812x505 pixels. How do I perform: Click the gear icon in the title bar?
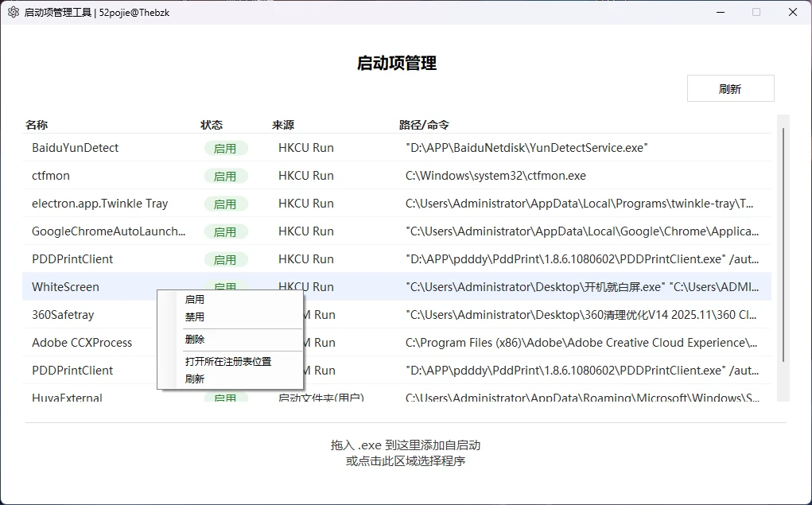(13, 12)
